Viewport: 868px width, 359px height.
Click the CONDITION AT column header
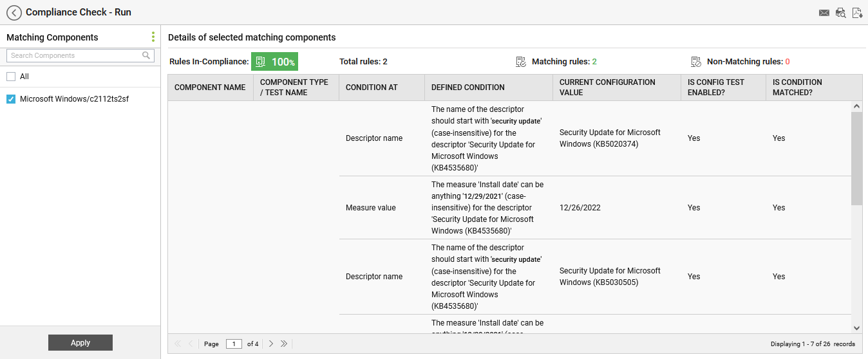click(381, 87)
